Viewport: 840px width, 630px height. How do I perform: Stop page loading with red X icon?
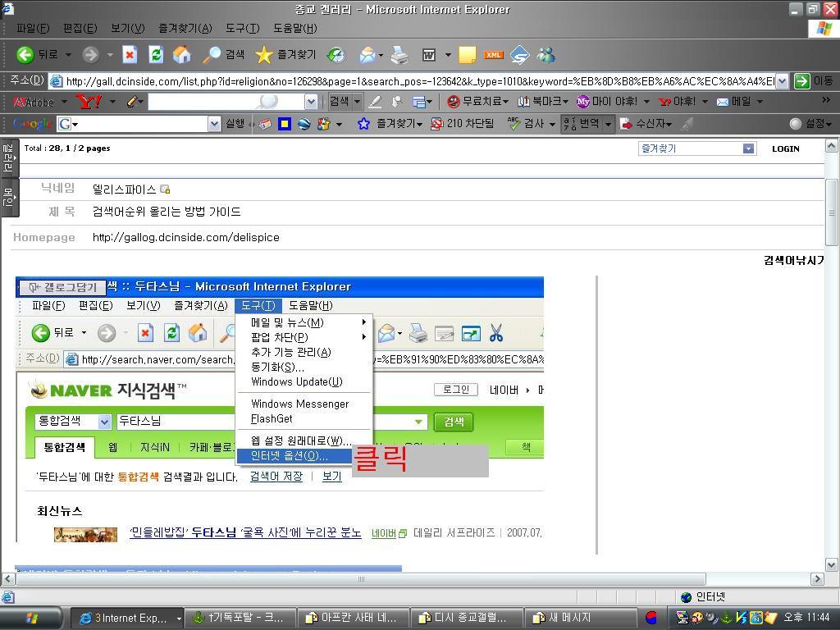(x=130, y=54)
